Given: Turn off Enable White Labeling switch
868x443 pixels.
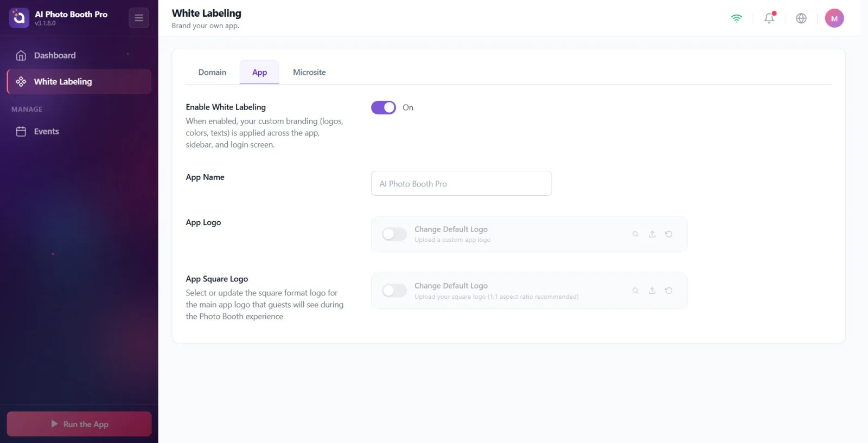Looking at the screenshot, I should (384, 107).
